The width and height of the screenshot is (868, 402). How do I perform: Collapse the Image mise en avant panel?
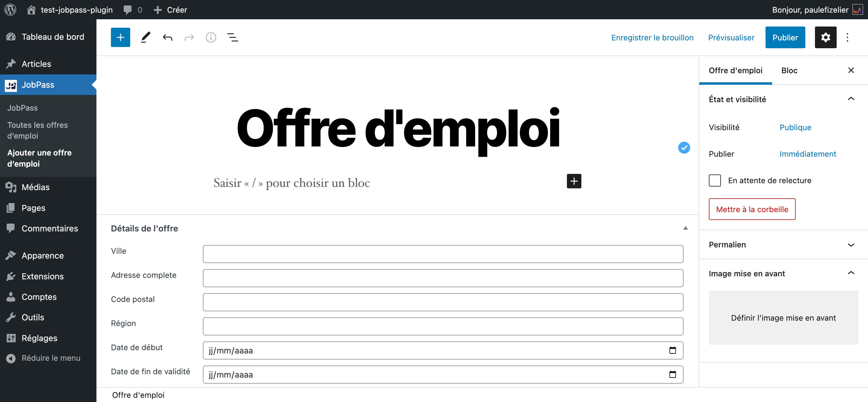tap(851, 273)
